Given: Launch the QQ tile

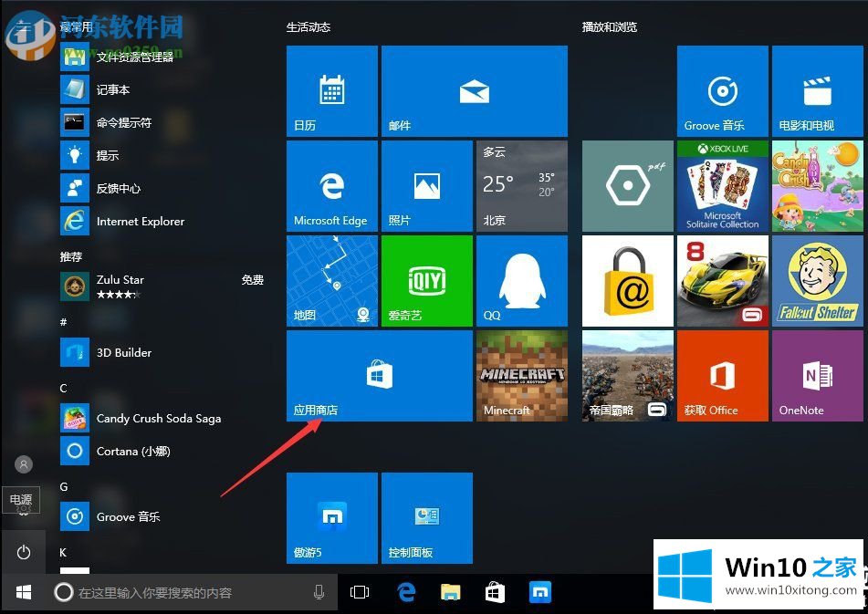Looking at the screenshot, I should point(522,281).
